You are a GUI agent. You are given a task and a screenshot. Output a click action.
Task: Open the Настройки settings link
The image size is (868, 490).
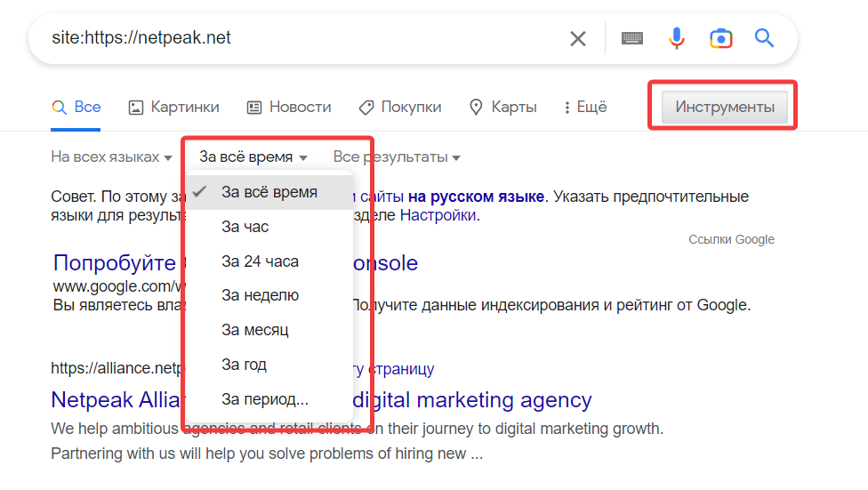pyautogui.click(x=438, y=215)
